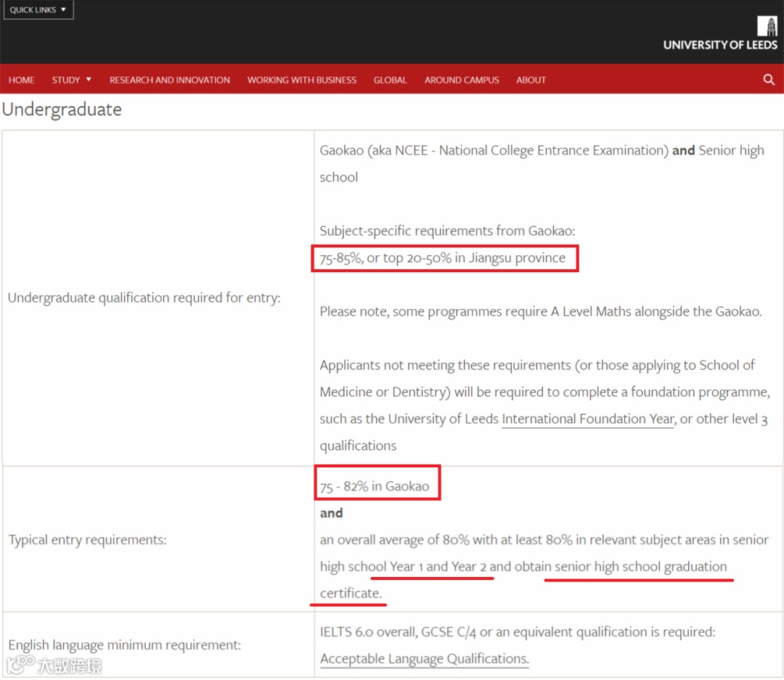
Task: Go to the Home menu item
Action: coord(22,80)
